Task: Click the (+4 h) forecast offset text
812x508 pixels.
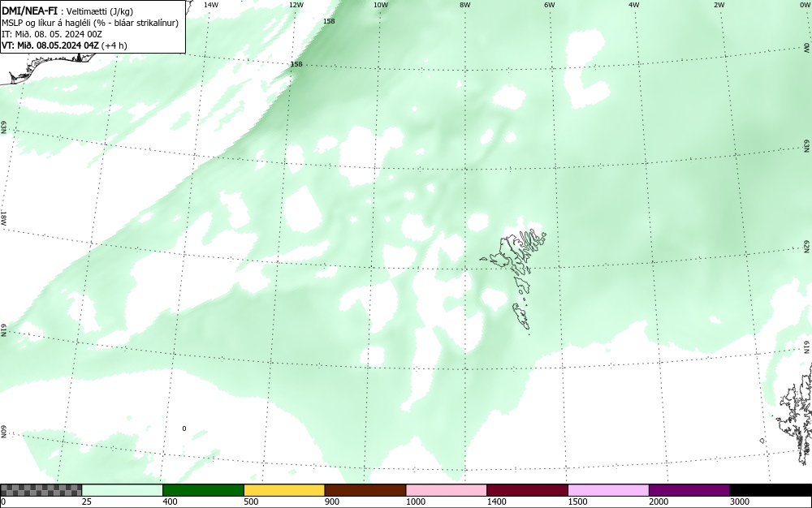Action: point(114,45)
